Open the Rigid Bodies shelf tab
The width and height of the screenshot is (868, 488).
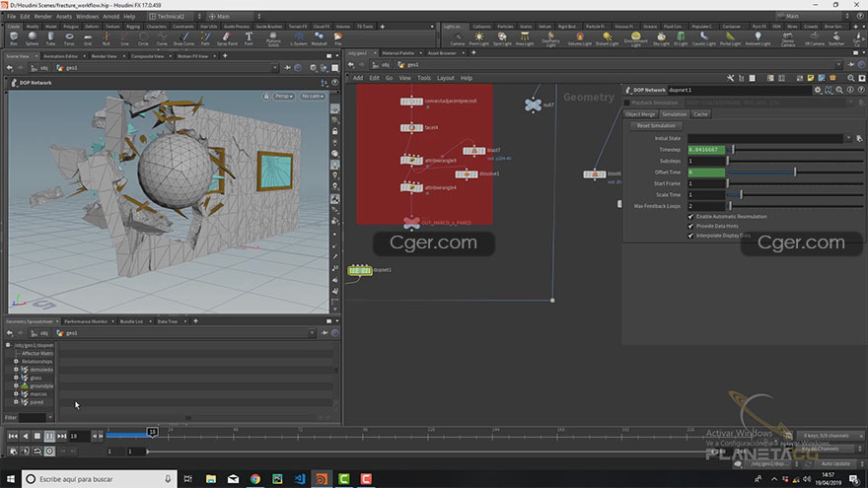pos(567,26)
